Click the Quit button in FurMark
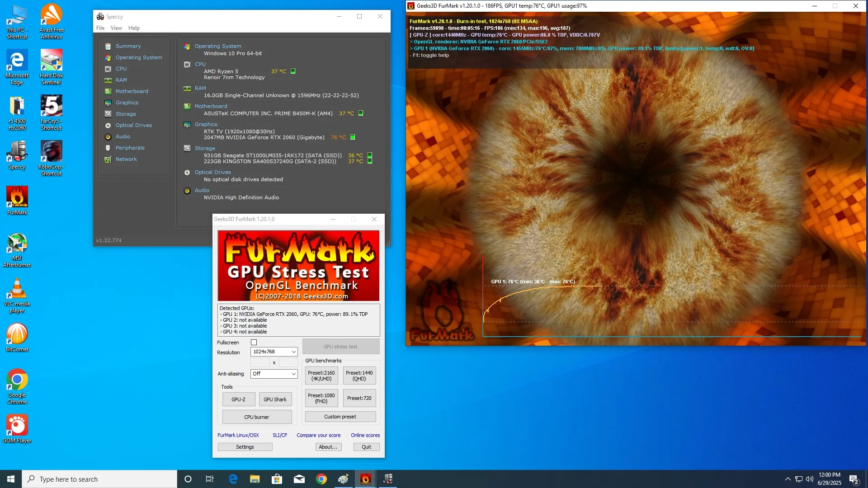Viewport: 868px width, 488px height. click(366, 447)
